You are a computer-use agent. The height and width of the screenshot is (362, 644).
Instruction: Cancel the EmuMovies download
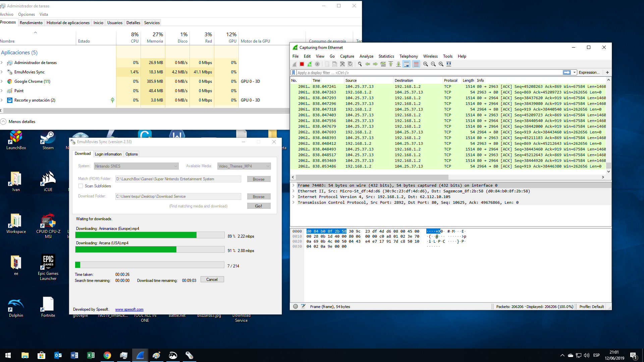coord(212,280)
